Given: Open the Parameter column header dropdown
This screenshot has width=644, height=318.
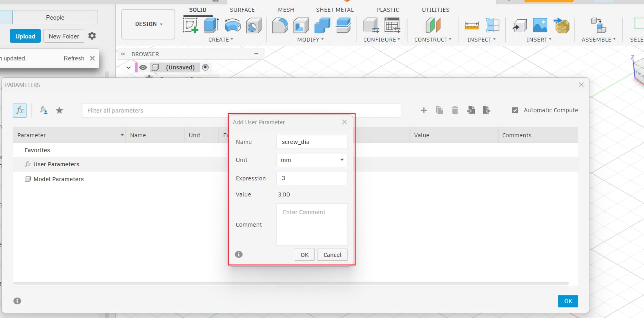Looking at the screenshot, I should [x=122, y=135].
